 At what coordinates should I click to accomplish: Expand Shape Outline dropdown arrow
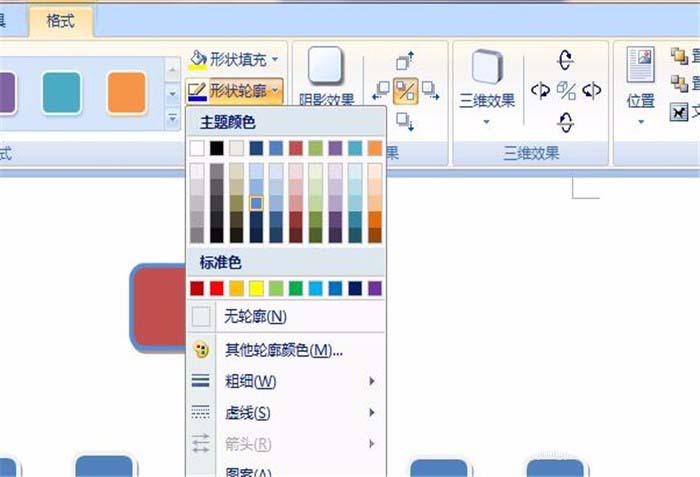point(275,91)
